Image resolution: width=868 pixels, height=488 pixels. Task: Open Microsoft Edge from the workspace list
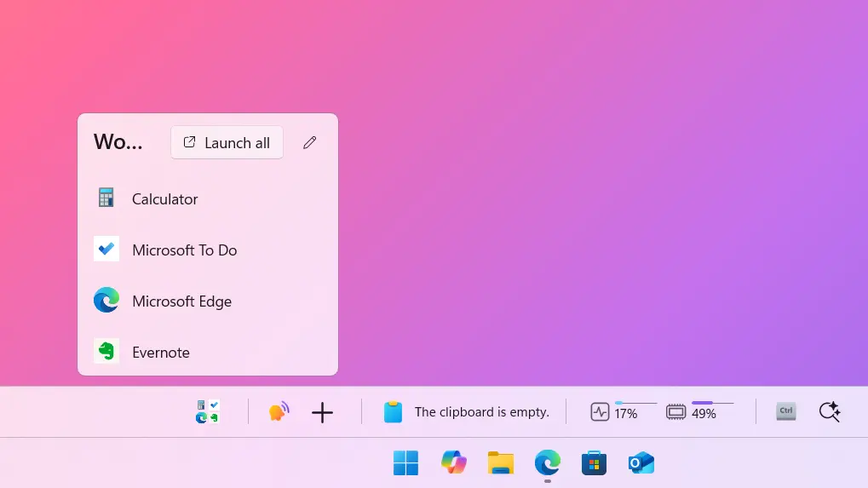click(x=208, y=301)
